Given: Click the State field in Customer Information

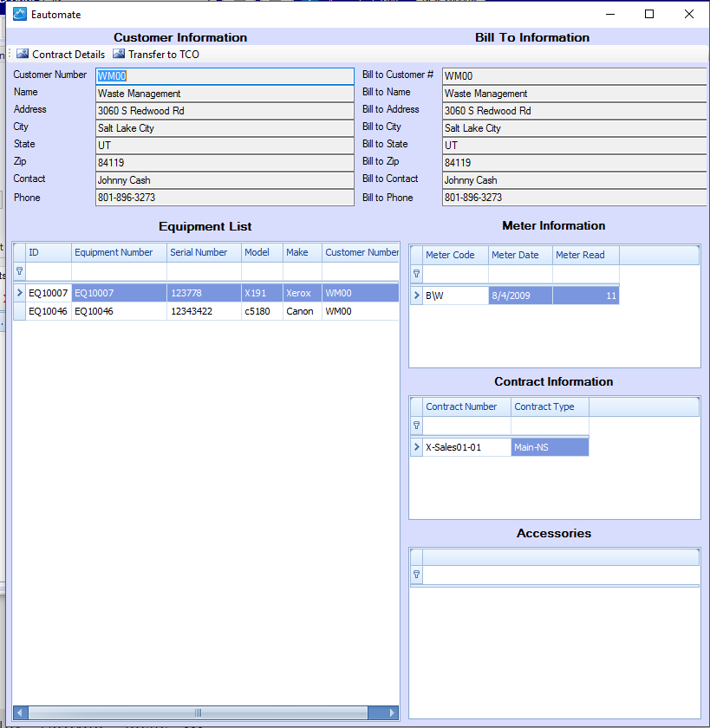Looking at the screenshot, I should tap(225, 146).
